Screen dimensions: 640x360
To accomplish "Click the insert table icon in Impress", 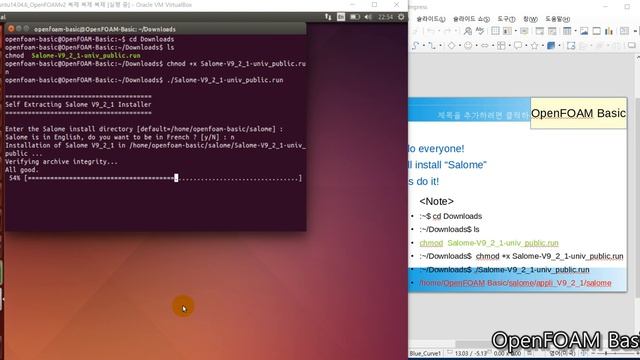I will pyautogui.click(x=567, y=31).
